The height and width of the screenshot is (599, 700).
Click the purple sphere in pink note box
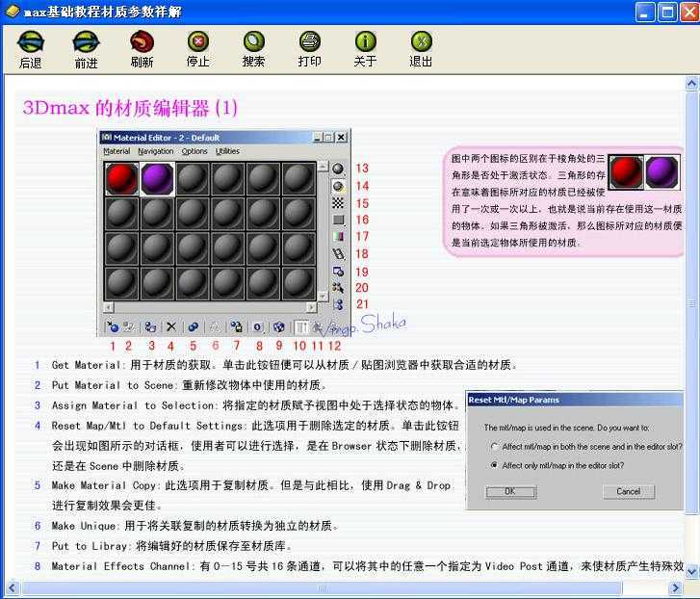(x=662, y=172)
